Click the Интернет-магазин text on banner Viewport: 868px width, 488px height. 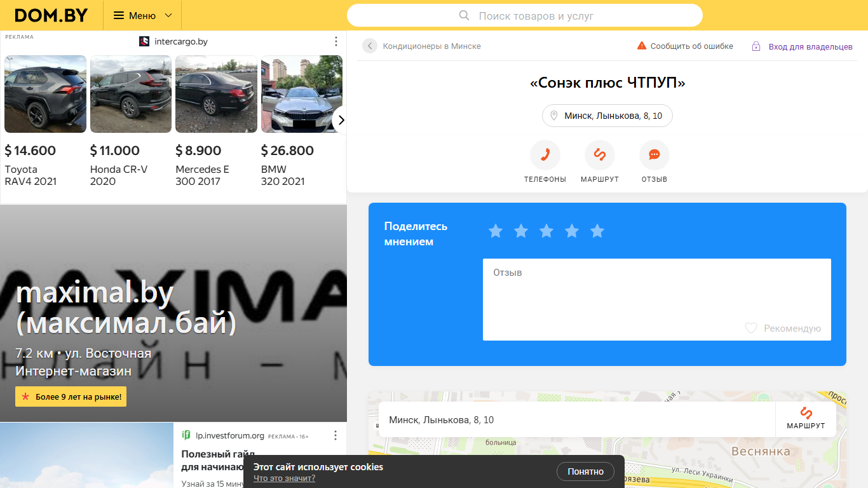(74, 371)
